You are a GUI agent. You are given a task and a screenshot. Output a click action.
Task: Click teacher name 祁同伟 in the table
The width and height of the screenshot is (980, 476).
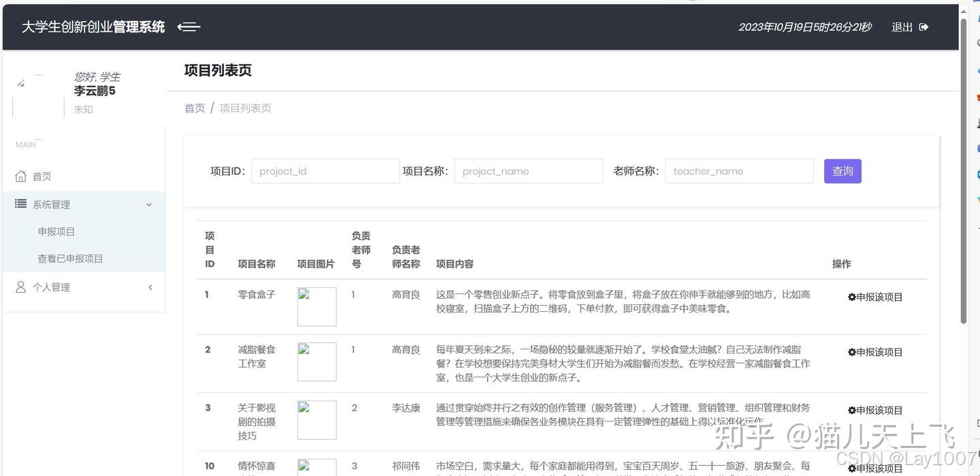tap(406, 466)
